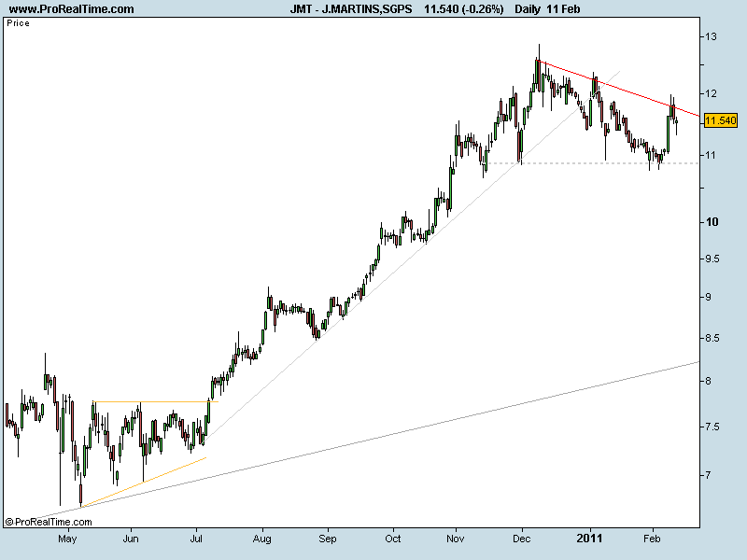Screen dimensions: 747x560
Task: Select the dotted horizontal support line near 11
Action: (591, 163)
